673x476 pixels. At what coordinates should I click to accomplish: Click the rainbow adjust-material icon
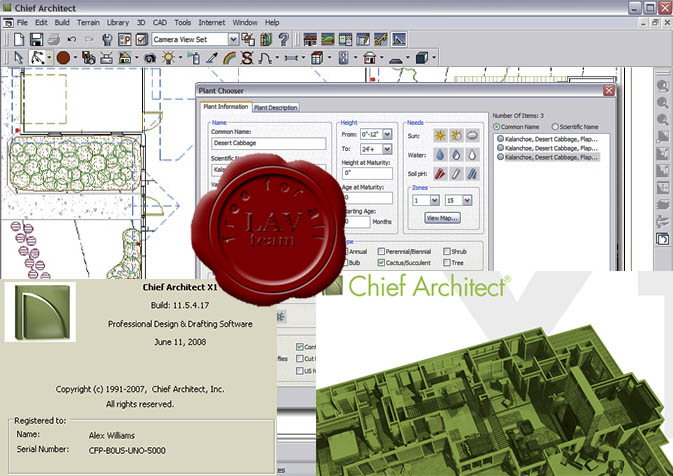tap(229, 58)
